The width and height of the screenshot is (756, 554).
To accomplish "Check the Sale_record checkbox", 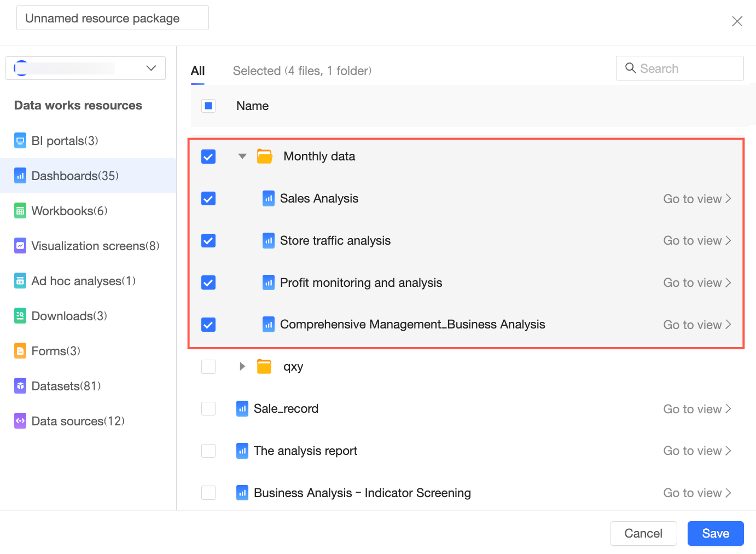I will click(208, 409).
